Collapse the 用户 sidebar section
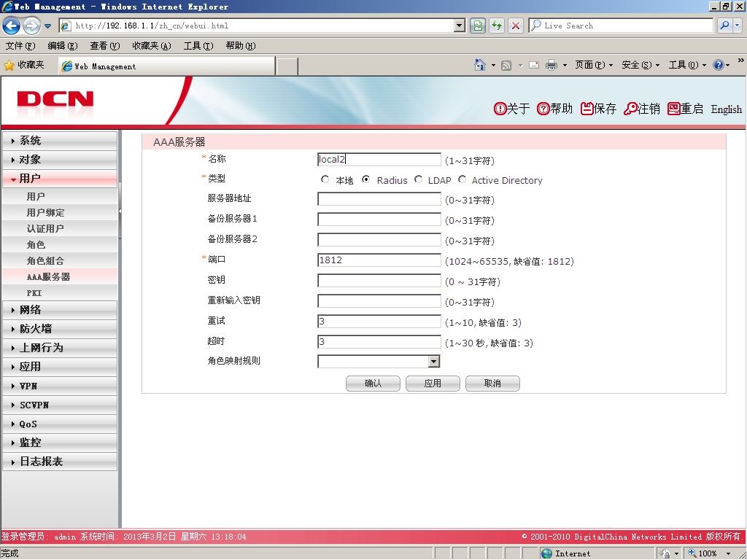 pos(60,179)
